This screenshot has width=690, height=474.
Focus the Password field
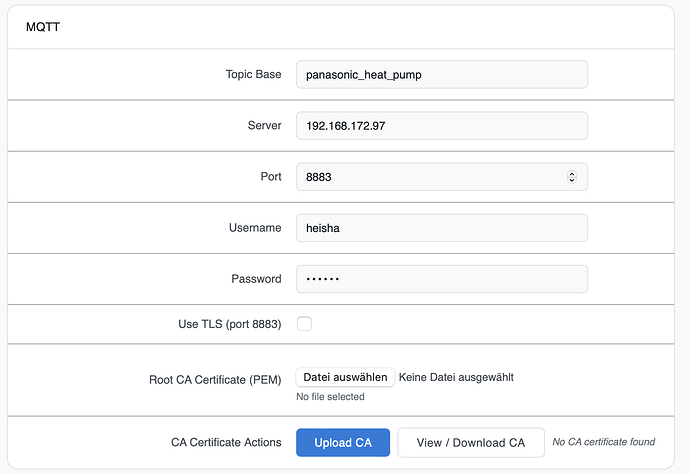442,279
